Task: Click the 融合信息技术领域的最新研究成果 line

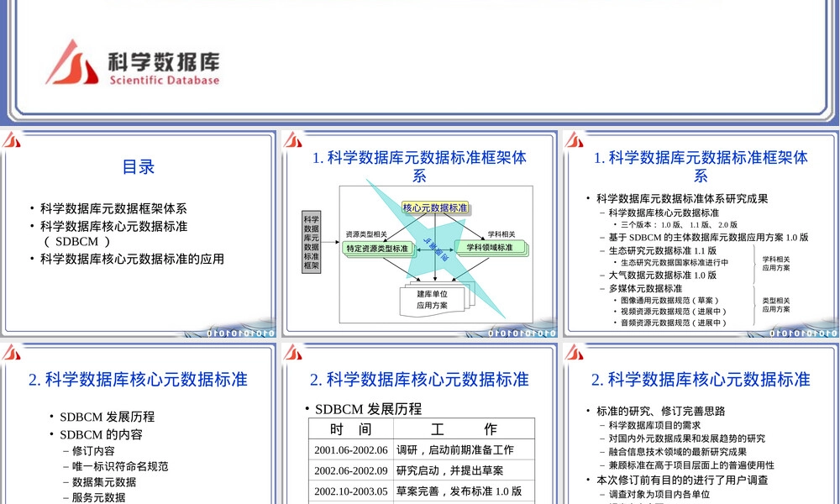Action: [x=678, y=452]
